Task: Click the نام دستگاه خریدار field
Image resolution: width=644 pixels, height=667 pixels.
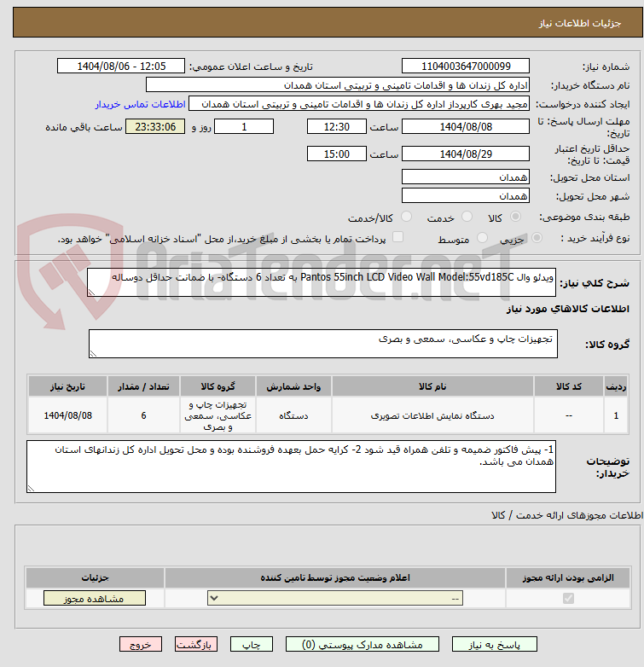Action: click(338, 85)
